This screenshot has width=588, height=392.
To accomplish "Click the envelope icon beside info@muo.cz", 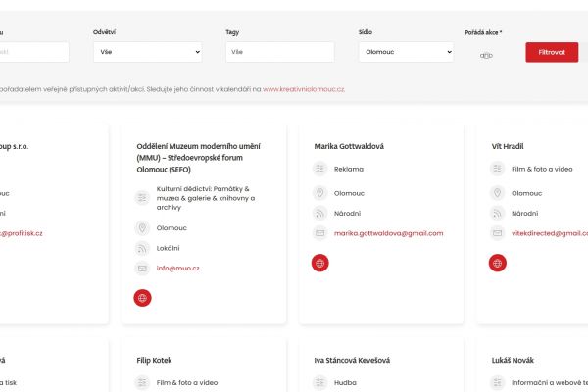I will pos(143,268).
